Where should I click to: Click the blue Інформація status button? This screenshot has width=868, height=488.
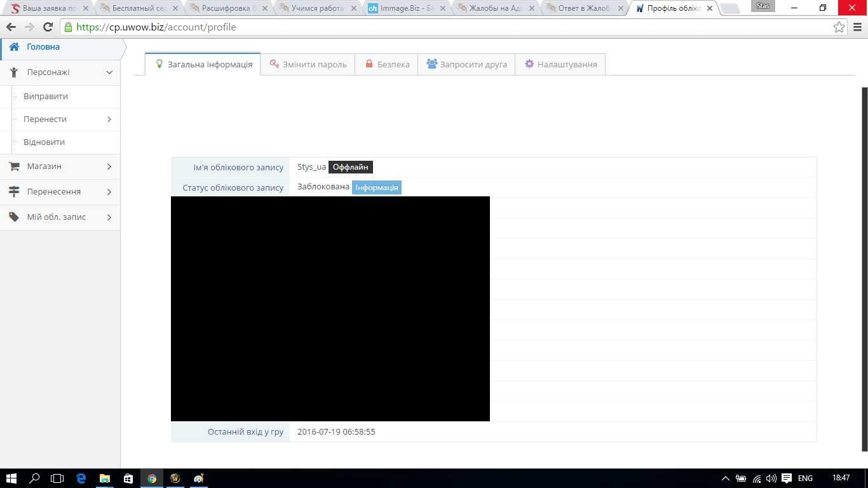click(377, 187)
